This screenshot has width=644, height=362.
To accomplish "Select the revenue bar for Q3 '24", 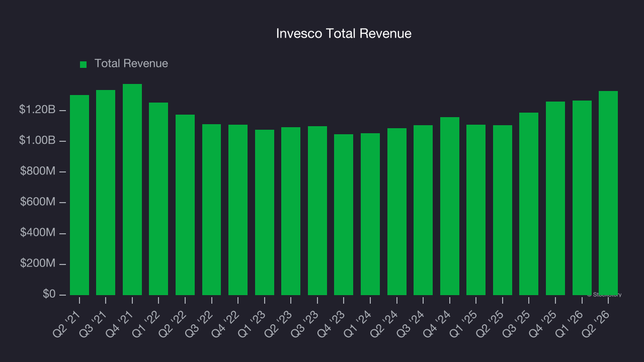I will (x=423, y=210).
